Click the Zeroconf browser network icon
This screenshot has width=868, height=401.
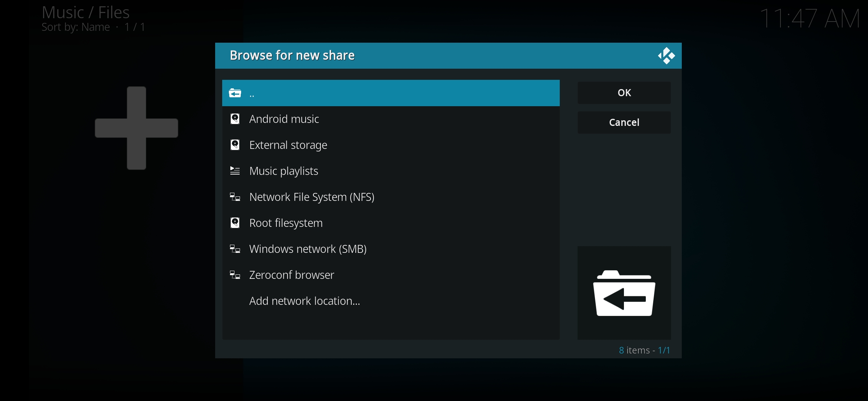[235, 275]
